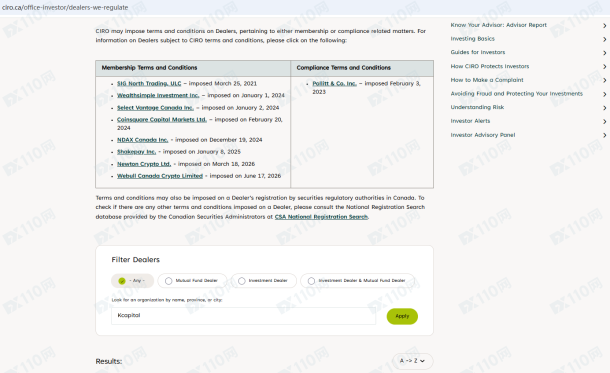610x373 pixels.
Task: Click text 'imposed on June 17, 2026'
Action: (245, 176)
